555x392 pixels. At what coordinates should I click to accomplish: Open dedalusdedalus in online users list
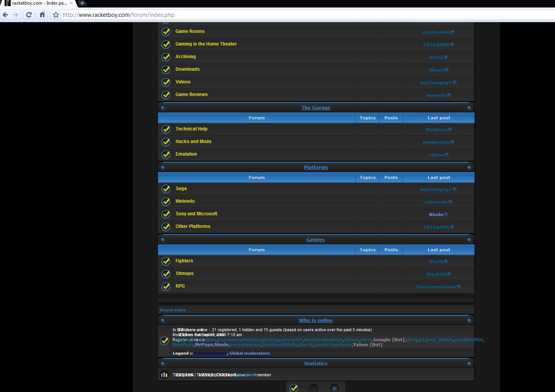pos(323,340)
